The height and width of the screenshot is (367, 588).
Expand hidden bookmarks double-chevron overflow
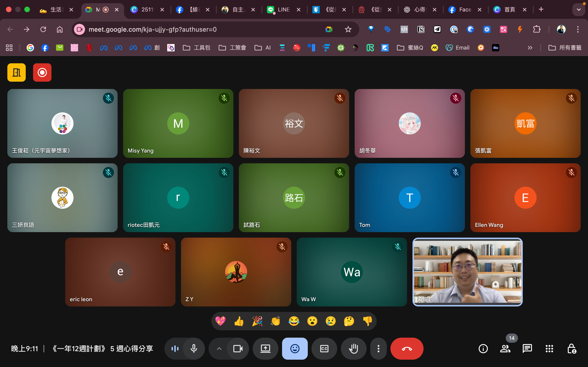(x=530, y=48)
